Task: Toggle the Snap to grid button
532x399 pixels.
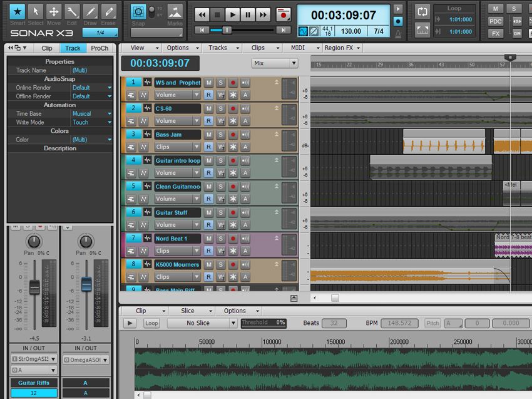Action: pos(138,13)
